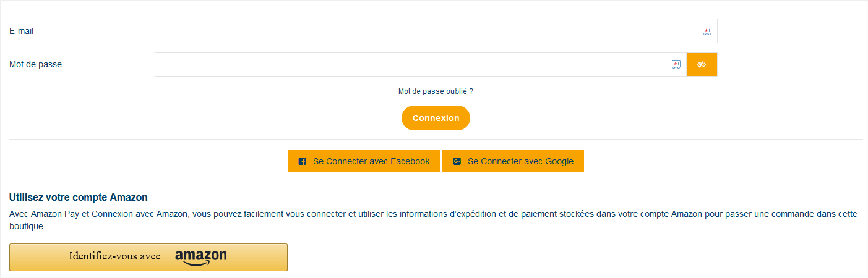Submit login with the Connexion button
Screen dimensions: 868x278
(x=436, y=118)
